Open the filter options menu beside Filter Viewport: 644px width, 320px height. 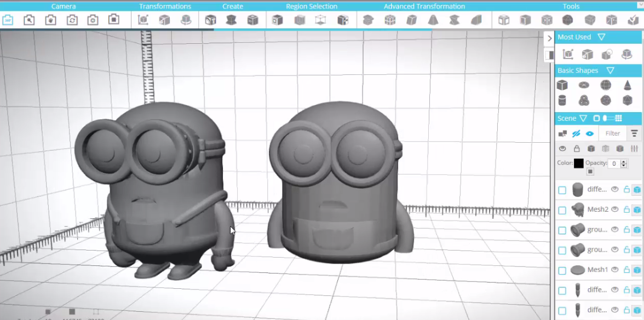click(634, 133)
